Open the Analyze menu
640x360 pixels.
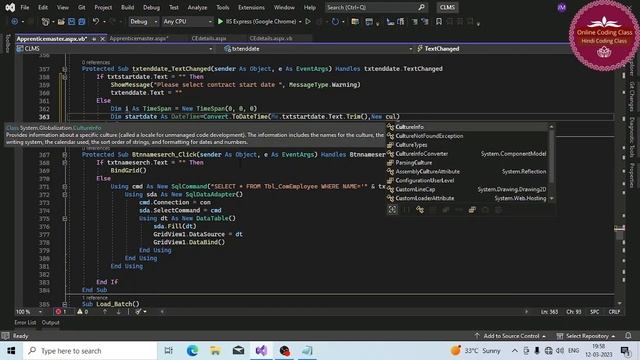pos(197,7)
